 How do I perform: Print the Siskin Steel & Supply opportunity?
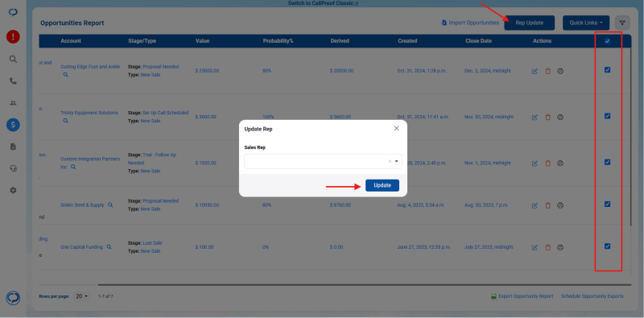(x=560, y=205)
